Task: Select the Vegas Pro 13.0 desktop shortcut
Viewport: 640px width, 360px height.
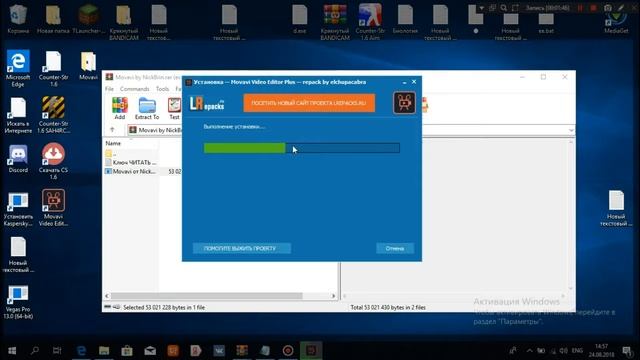Action: (x=18, y=302)
